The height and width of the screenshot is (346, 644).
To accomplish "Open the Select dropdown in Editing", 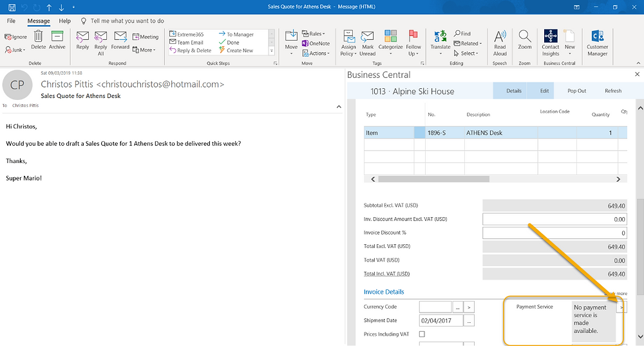I will tap(466, 53).
